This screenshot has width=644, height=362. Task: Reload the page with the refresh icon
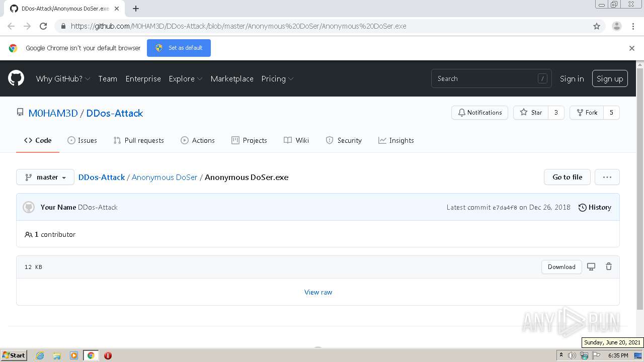tap(43, 26)
